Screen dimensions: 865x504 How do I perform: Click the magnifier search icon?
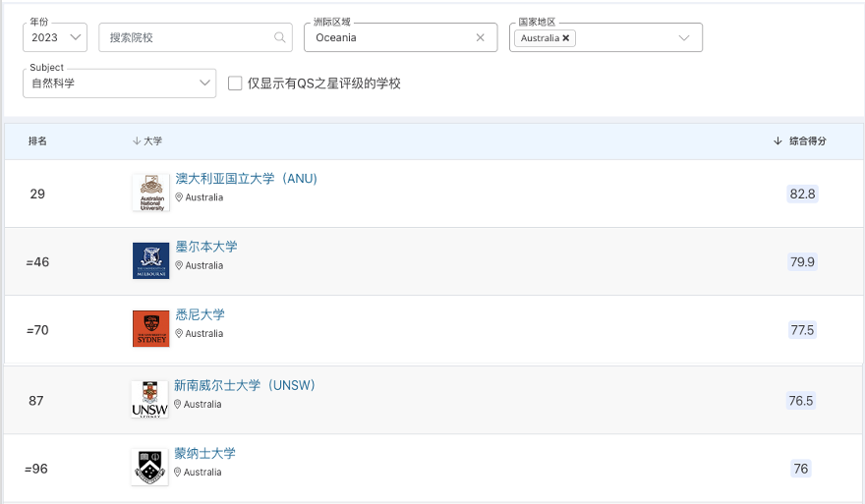(280, 37)
